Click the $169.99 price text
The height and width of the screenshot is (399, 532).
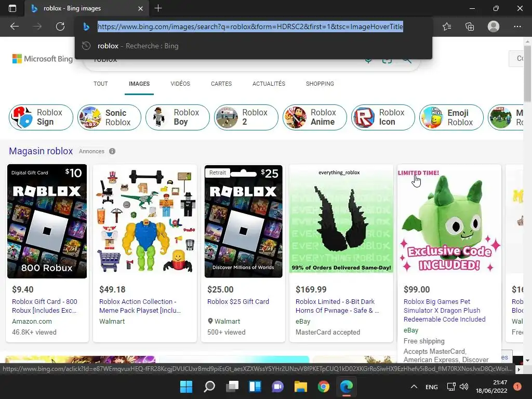pos(311,289)
